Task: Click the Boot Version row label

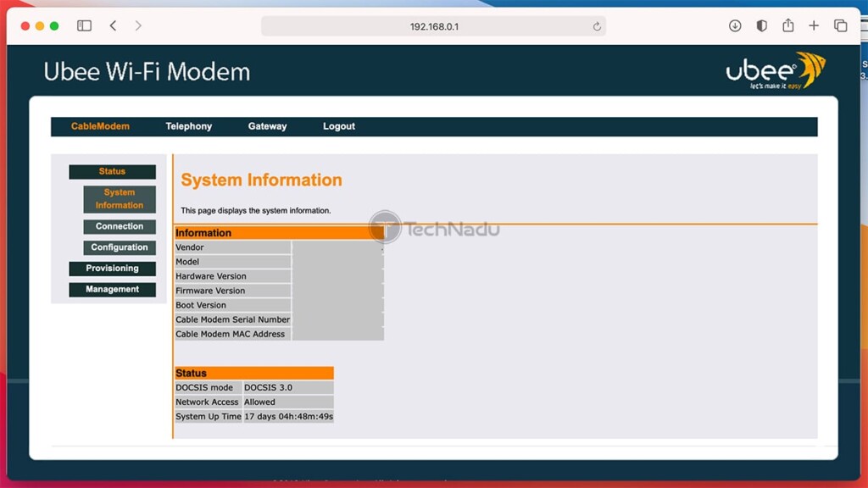Action: pos(200,305)
